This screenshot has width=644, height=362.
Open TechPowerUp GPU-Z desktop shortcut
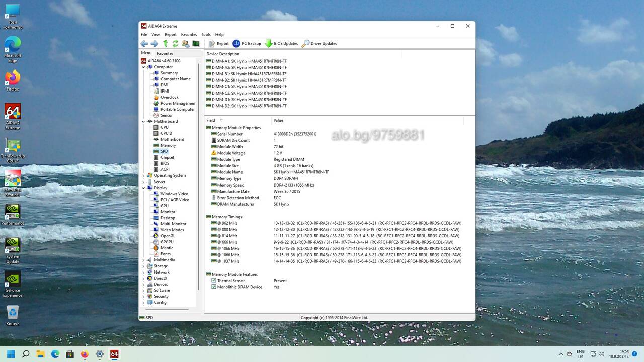point(13,149)
